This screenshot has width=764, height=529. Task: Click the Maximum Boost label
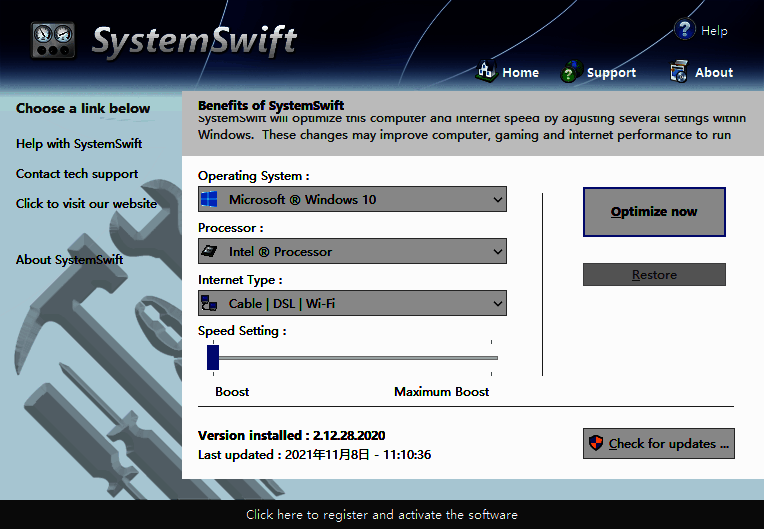pyautogui.click(x=441, y=392)
